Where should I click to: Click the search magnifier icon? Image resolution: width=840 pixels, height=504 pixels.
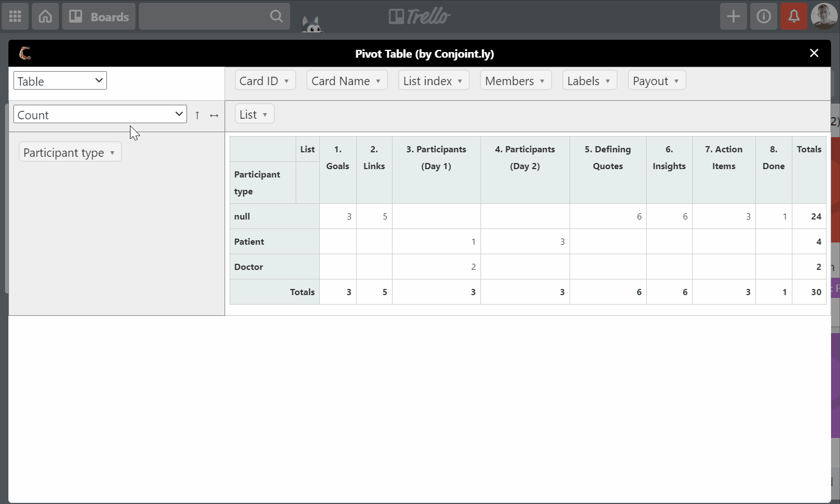276,16
